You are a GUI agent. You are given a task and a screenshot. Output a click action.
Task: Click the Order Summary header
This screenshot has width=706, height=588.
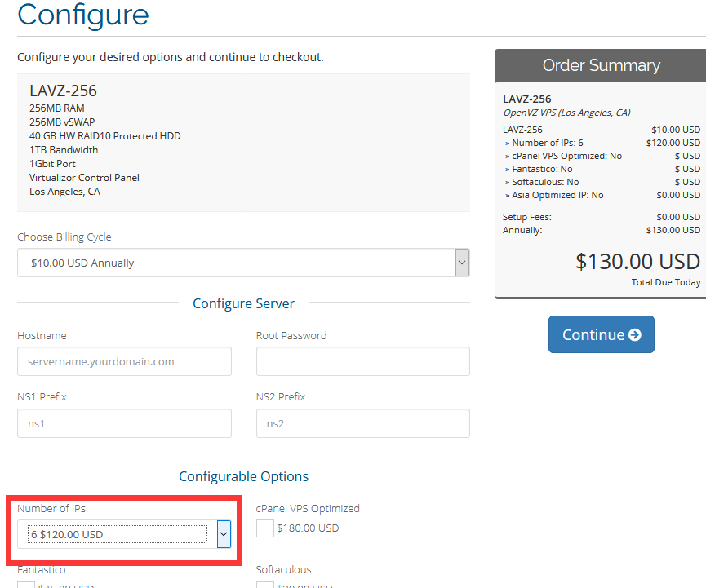601,65
